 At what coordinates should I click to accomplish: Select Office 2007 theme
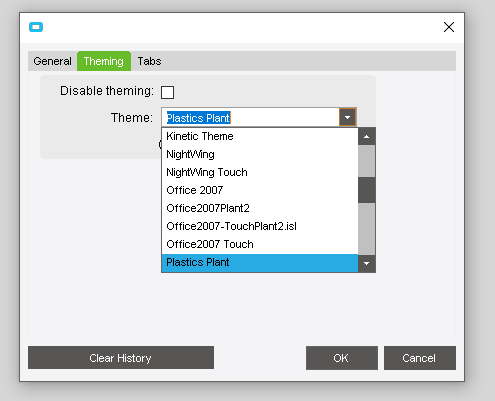point(260,190)
